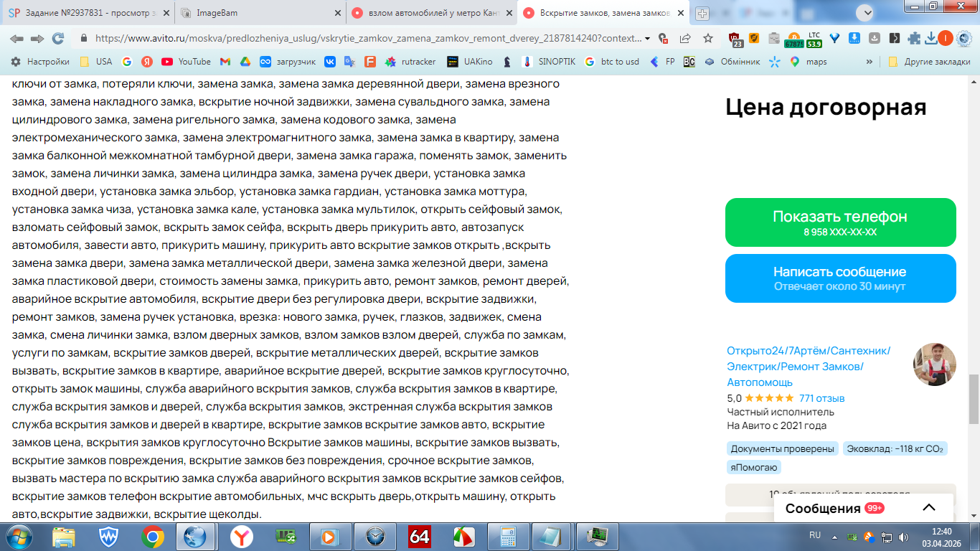980x551 pixels.
Task: Open the YouTube bookmark
Action: pyautogui.click(x=186, y=62)
